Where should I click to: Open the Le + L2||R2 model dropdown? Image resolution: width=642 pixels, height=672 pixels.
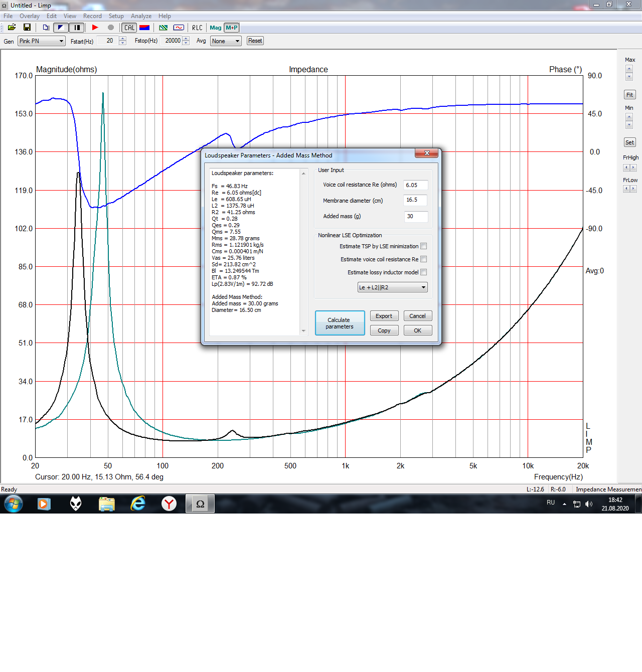(392, 287)
